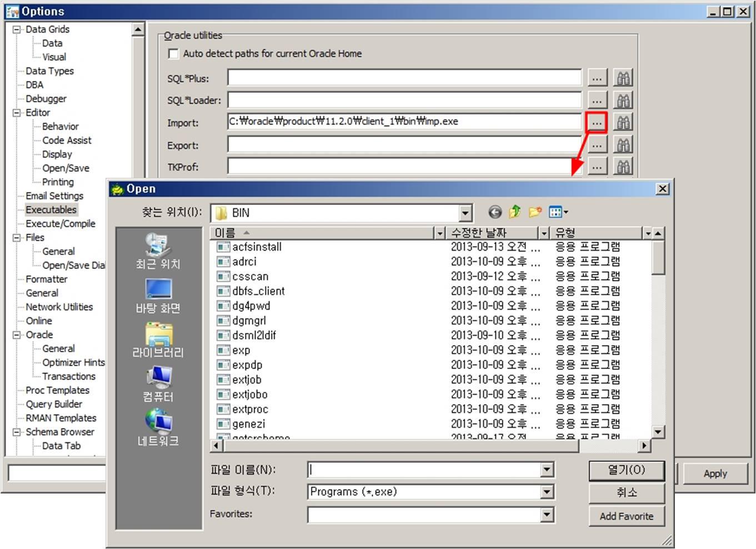The image size is (756, 549).
Task: Click the back navigation icon in Open dialog
Action: (x=494, y=212)
